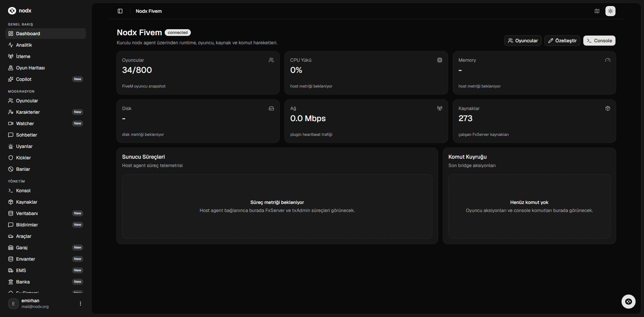This screenshot has width=644, height=317.
Task: Open Dashboard in sidebar
Action: coord(46,34)
